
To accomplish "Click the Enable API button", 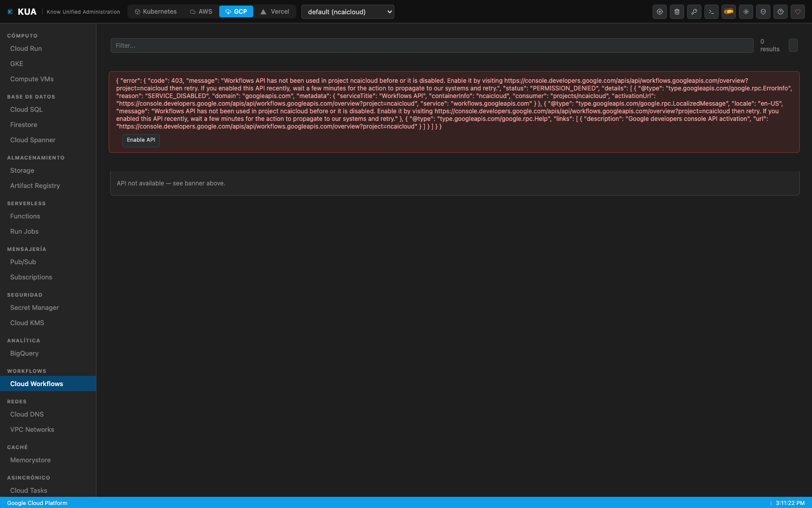I will (141, 140).
